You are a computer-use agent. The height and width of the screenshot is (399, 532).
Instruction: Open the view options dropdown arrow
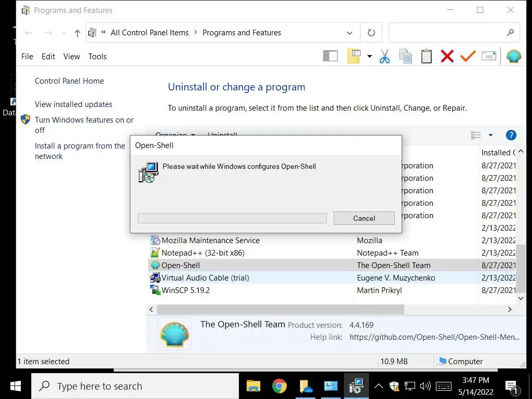(490, 135)
